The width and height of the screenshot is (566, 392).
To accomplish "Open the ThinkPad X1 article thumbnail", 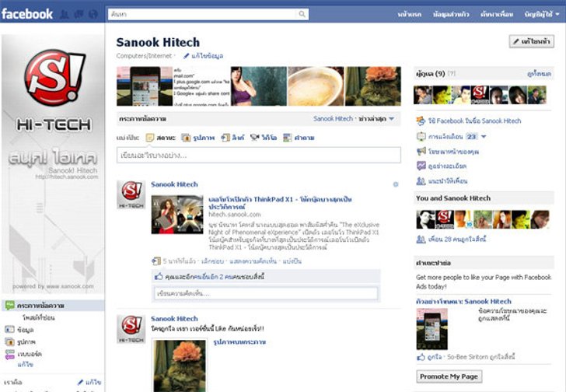I will click(177, 215).
